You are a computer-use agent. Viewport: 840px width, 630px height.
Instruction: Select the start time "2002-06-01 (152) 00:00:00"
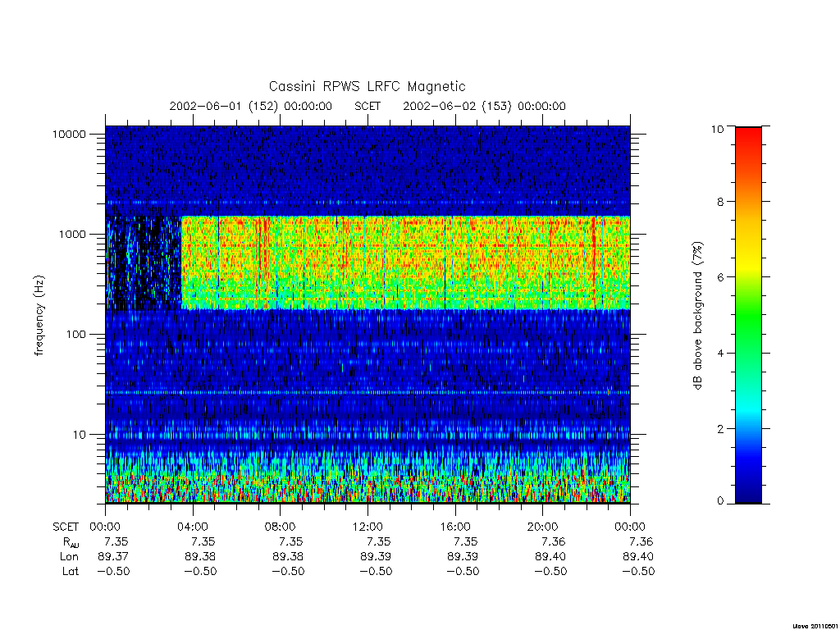pyautogui.click(x=251, y=106)
